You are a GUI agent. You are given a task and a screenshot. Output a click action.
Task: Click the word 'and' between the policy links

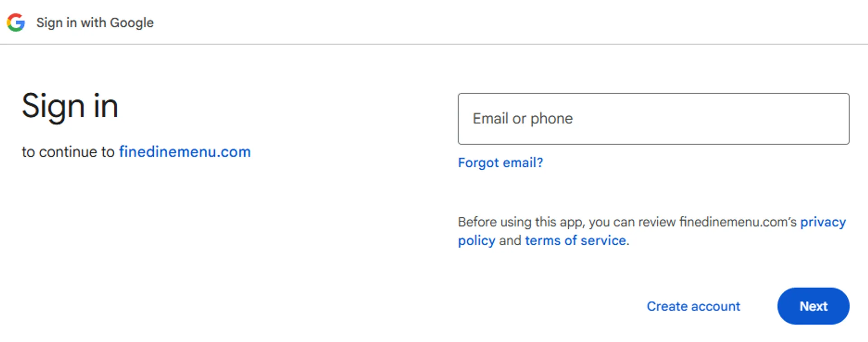tap(510, 241)
